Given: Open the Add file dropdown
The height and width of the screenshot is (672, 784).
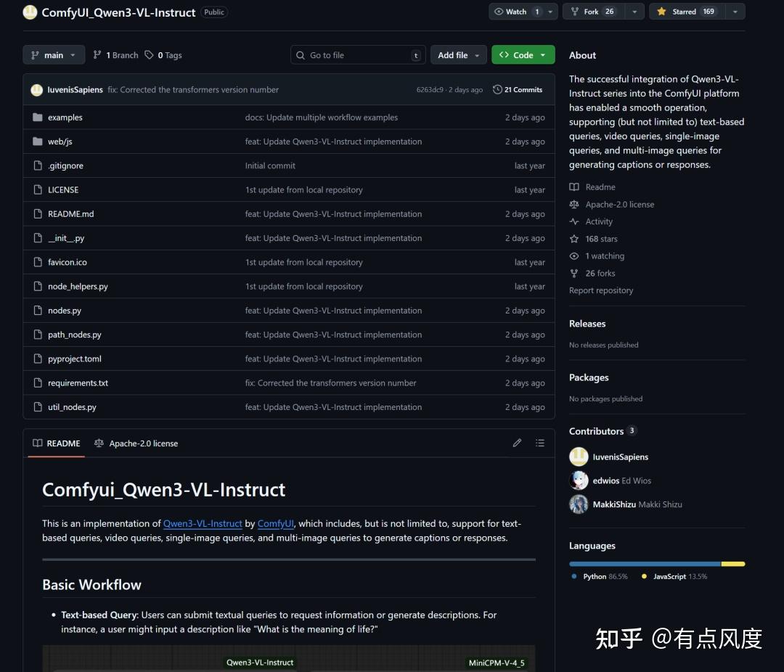Looking at the screenshot, I should (458, 54).
